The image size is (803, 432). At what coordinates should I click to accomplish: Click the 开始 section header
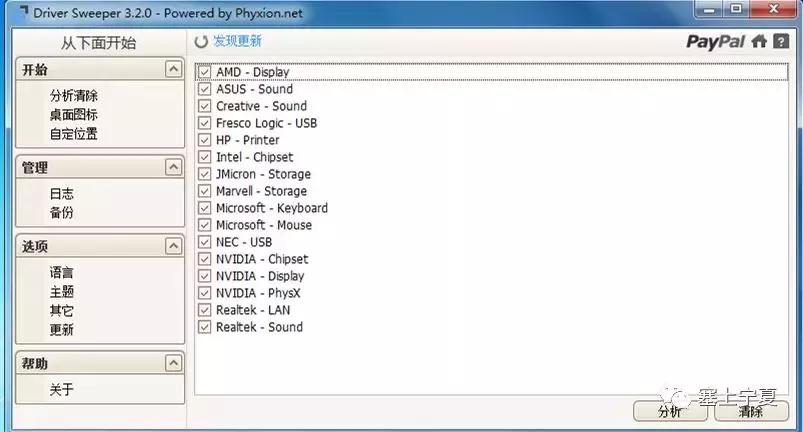coord(100,69)
